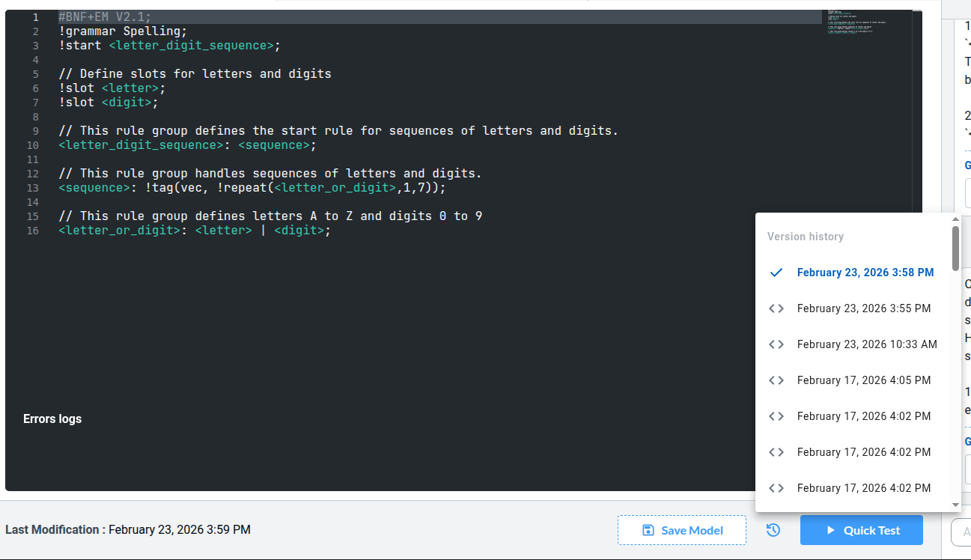Viewport: 971px width, 560px height.
Task: Click checkmark icon beside the 3:58 PM version
Action: pyautogui.click(x=776, y=273)
